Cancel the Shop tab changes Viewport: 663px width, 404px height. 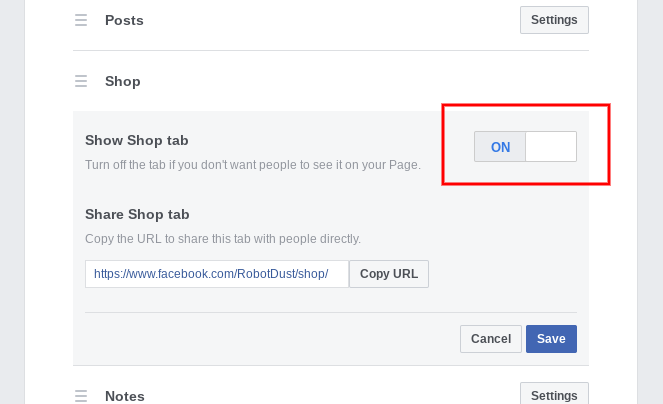point(491,339)
